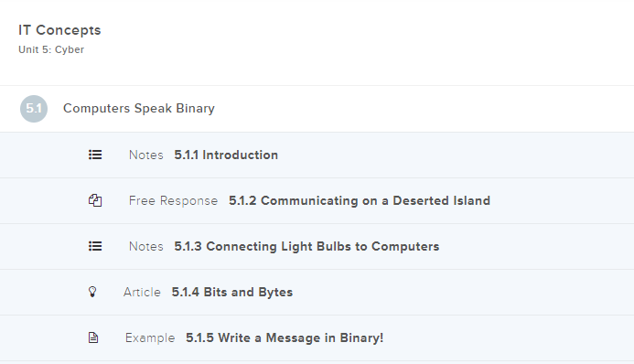Viewport: 634px width, 364px height.
Task: Click the list icon beside 5.1.1 Introduction
Action: click(x=95, y=155)
